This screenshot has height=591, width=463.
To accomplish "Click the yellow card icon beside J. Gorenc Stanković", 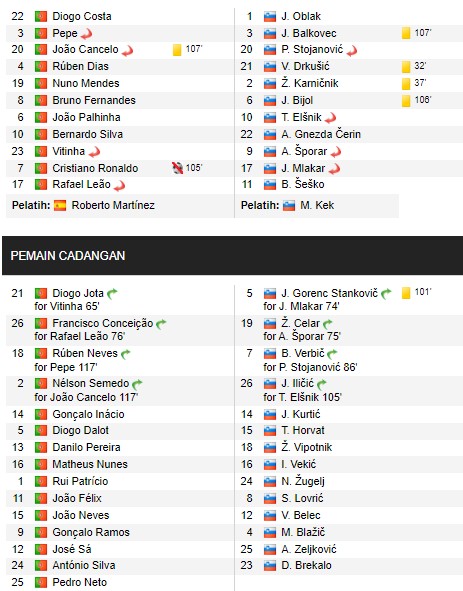I will tap(406, 293).
